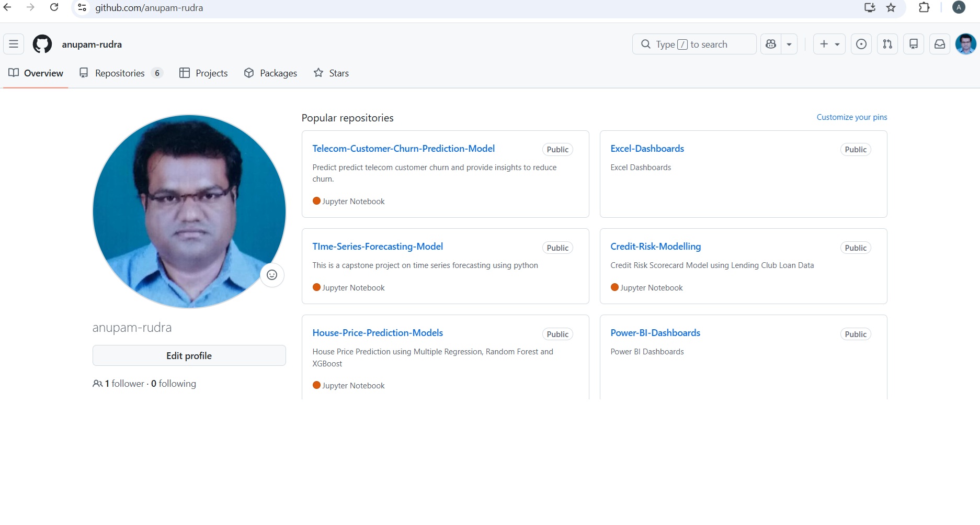The image size is (980, 525).
Task: Click the Edit profile button
Action: (189, 356)
